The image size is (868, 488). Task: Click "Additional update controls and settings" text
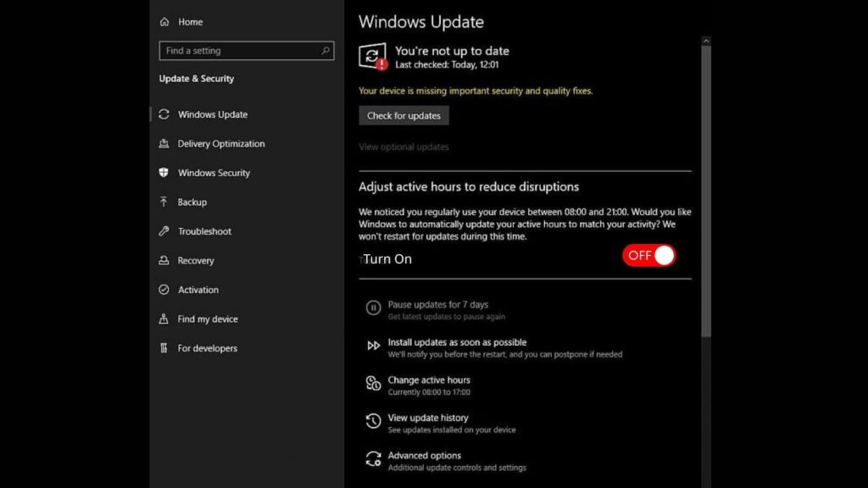click(x=457, y=468)
